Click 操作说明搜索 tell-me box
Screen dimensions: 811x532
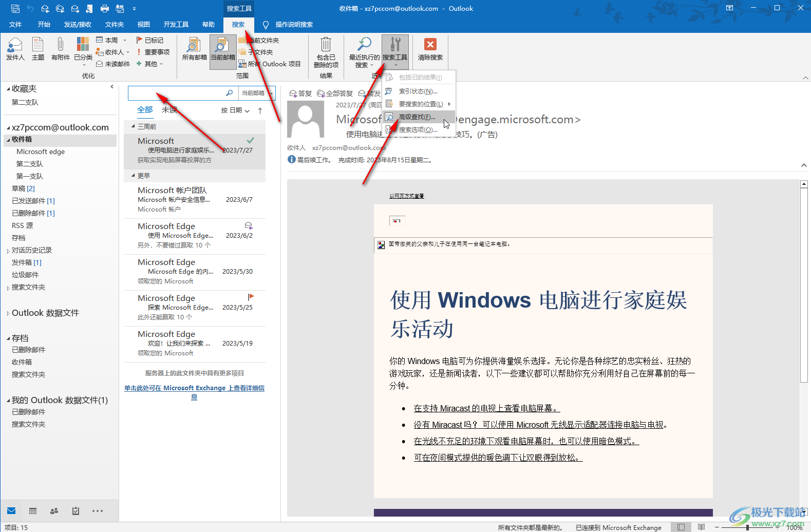[x=288, y=24]
